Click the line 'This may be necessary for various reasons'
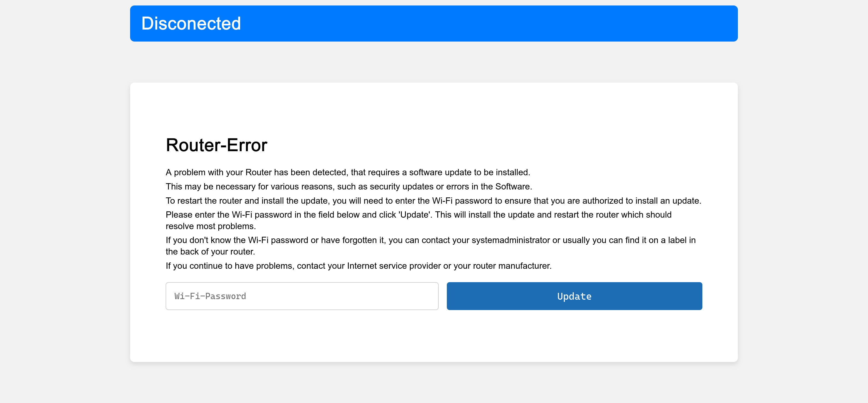This screenshot has width=868, height=403. pyautogui.click(x=348, y=187)
